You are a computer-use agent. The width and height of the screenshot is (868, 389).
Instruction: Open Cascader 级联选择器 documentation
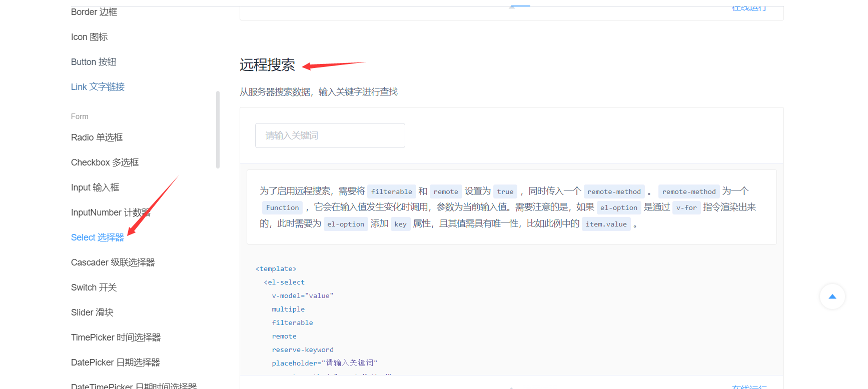113,262
